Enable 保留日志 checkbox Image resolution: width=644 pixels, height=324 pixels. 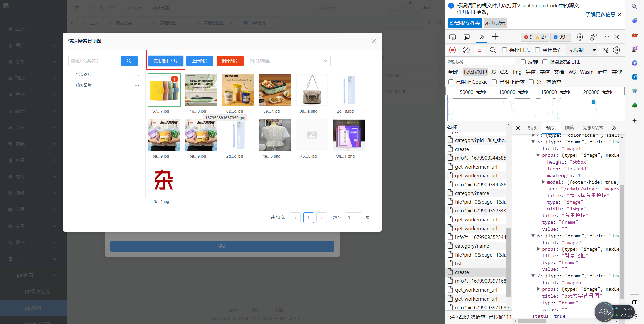[x=504, y=50]
